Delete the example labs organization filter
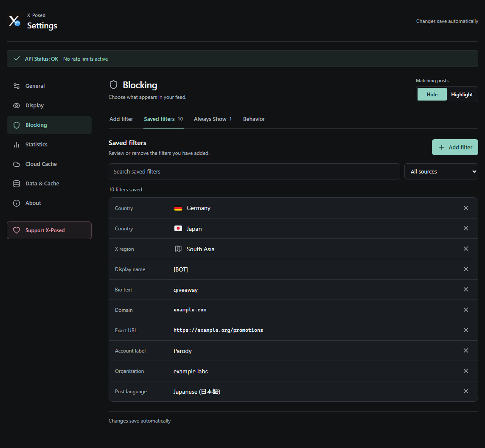The width and height of the screenshot is (485, 448). tap(466, 371)
